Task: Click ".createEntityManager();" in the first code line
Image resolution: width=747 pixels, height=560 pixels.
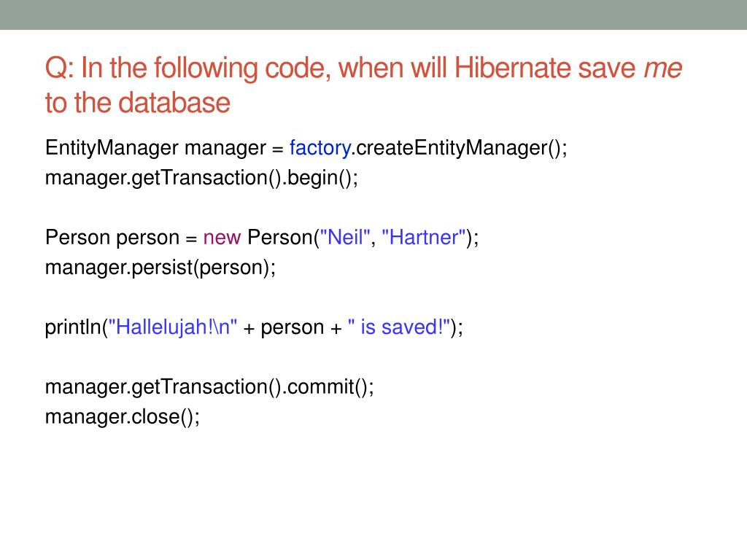Action: [x=460, y=148]
